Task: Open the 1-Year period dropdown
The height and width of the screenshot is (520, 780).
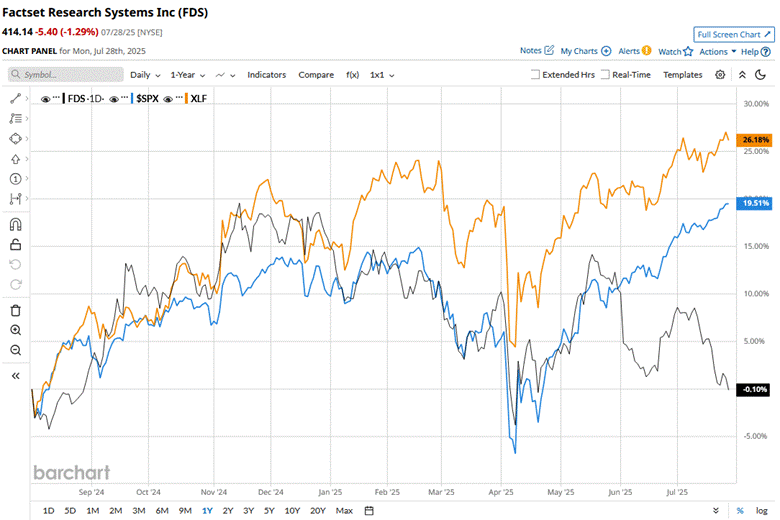Action: pyautogui.click(x=188, y=75)
